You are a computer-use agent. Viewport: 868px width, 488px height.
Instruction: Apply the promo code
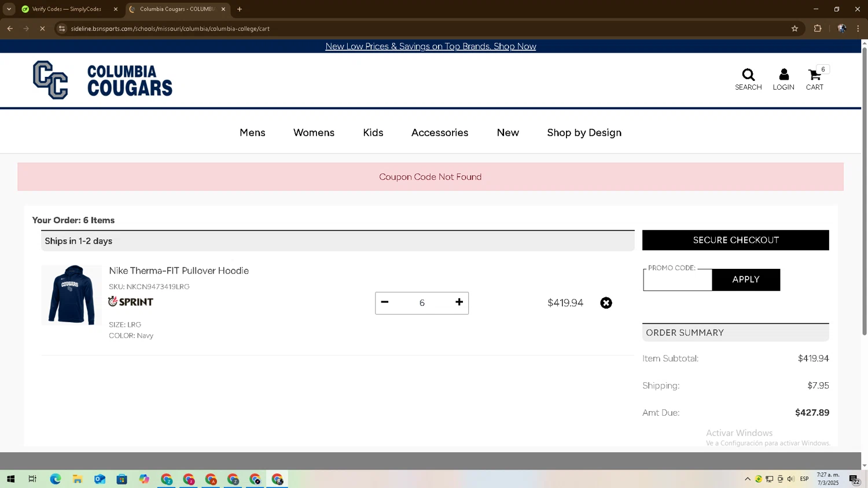pos(746,280)
